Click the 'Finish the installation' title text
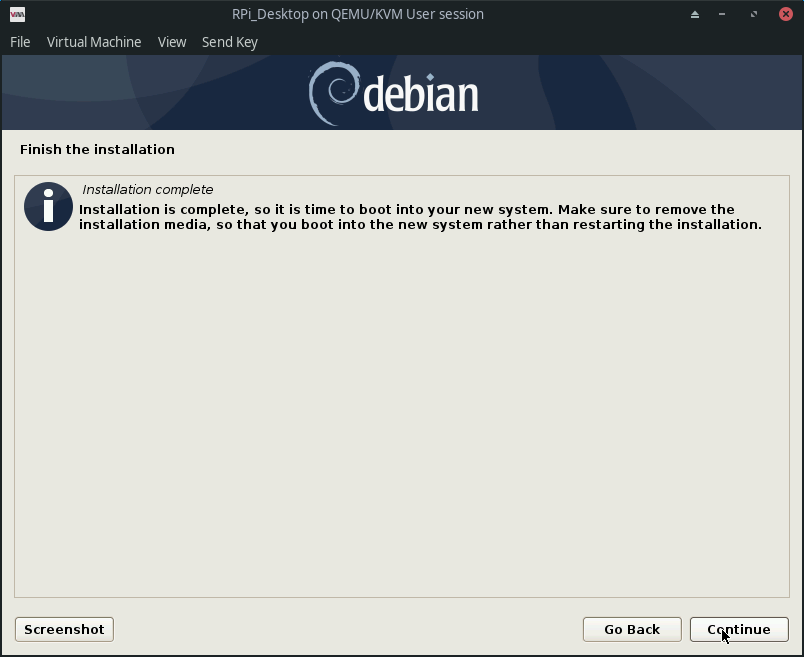 coord(97,149)
